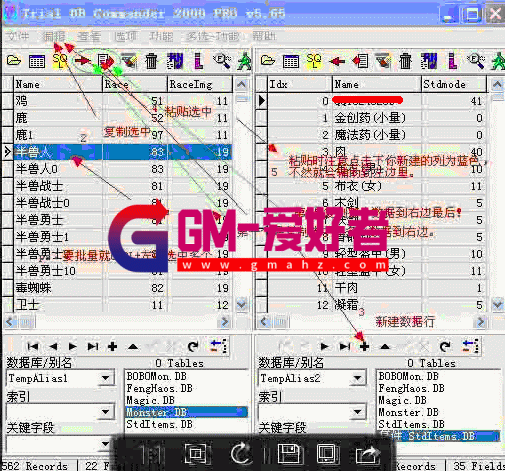Screen dimensions: 505x471
Task: Go to next record in left navigator
Action: point(72,347)
